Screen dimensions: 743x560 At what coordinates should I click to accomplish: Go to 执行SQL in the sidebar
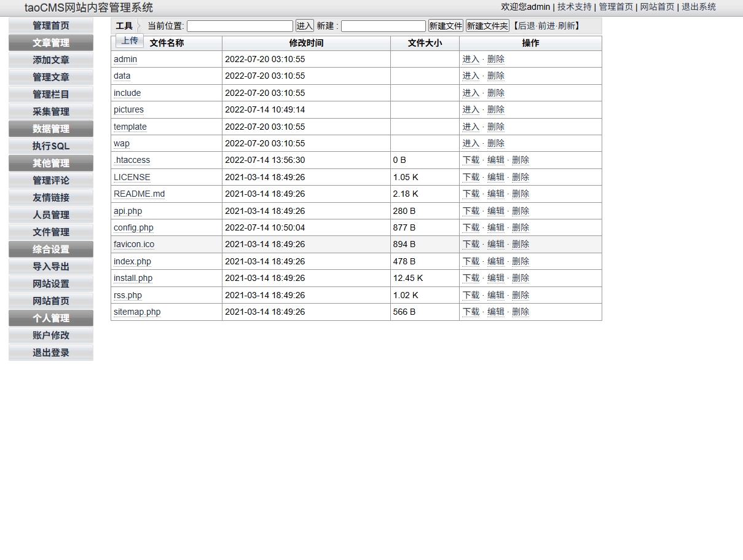[51, 146]
